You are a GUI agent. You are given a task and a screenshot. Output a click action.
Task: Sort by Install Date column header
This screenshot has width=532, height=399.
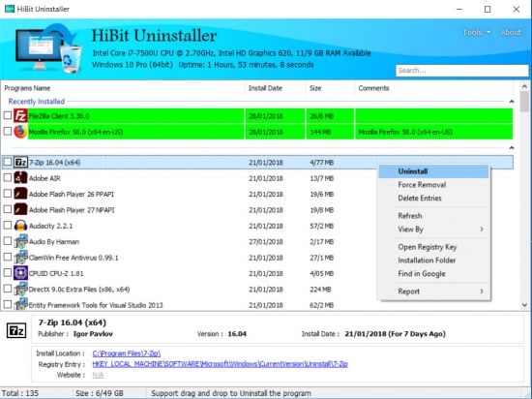[x=275, y=88]
